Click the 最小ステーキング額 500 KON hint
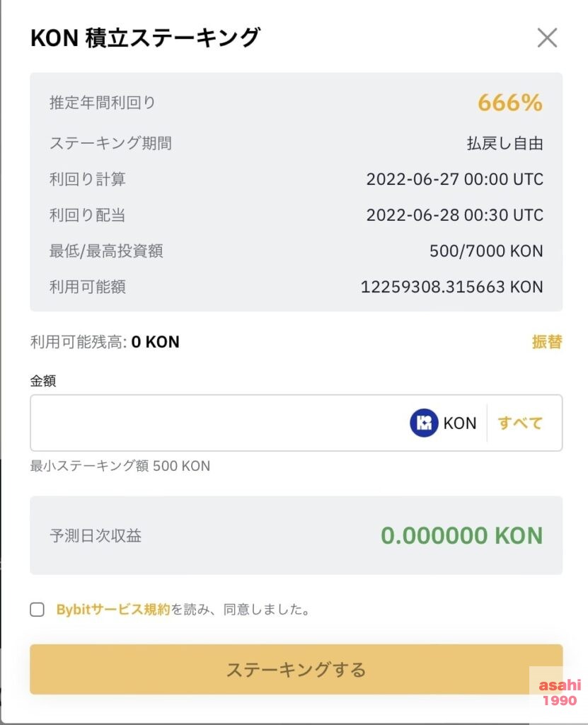588x725 pixels. click(x=120, y=466)
